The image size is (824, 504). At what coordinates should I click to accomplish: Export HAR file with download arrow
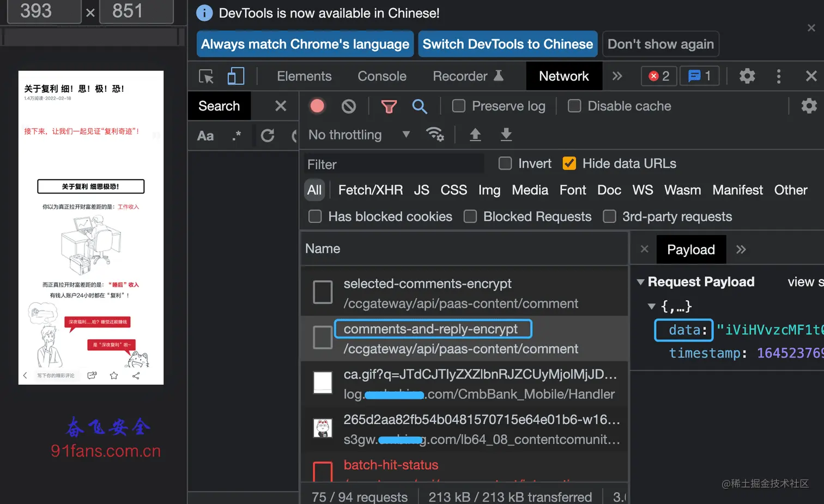click(x=506, y=135)
